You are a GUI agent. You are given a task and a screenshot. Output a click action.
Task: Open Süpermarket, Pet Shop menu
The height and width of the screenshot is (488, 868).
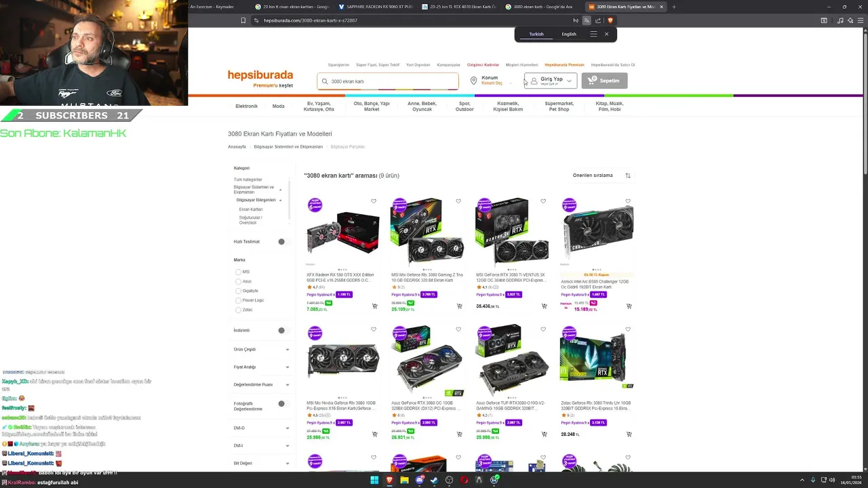tap(559, 106)
